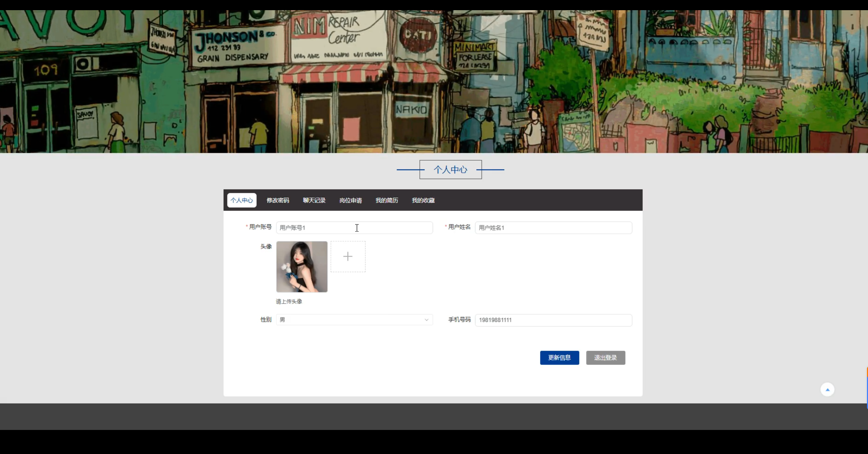Image resolution: width=868 pixels, height=454 pixels.
Task: Click the back-to-top arrow icon
Action: (827, 390)
